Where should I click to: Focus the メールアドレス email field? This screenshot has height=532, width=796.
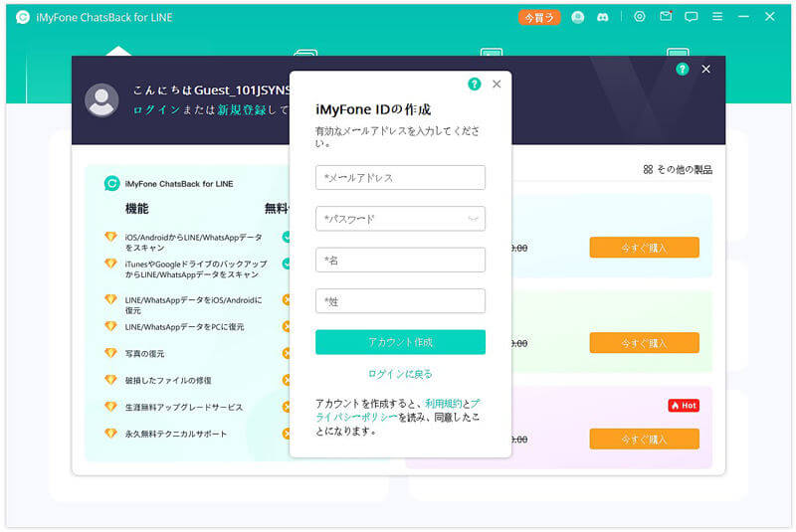pyautogui.click(x=400, y=178)
